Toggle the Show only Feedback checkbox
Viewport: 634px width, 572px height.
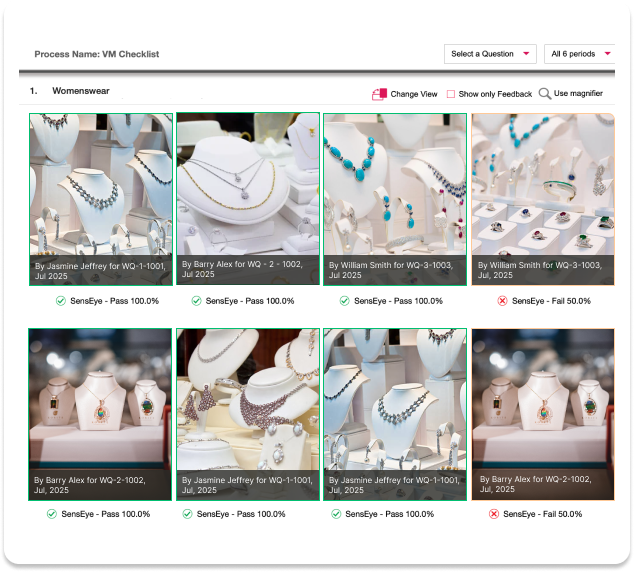(451, 94)
